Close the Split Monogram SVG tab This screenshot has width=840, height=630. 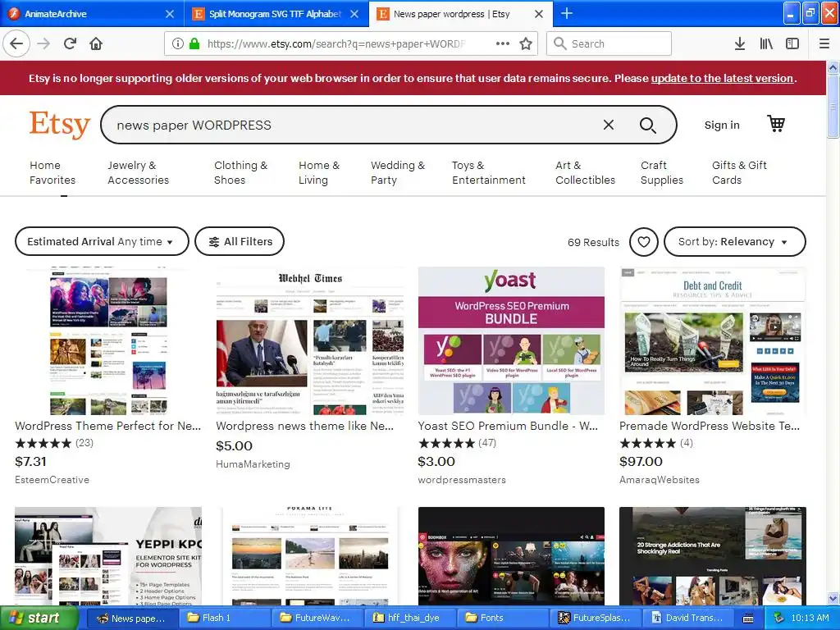click(354, 14)
